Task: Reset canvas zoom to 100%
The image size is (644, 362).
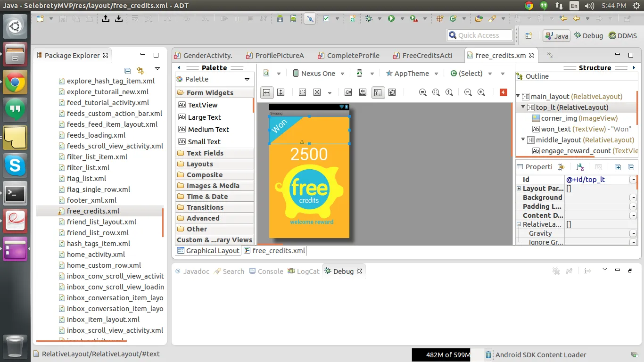Action: [449, 92]
